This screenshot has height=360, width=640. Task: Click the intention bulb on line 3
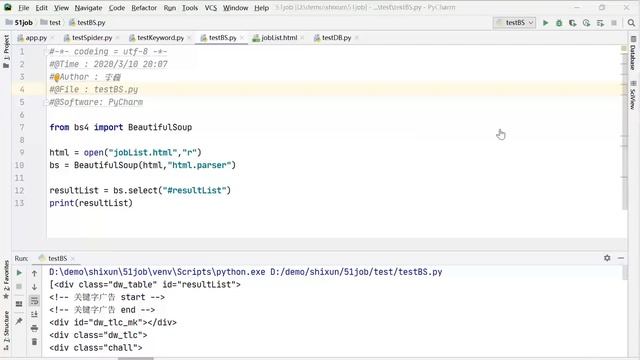click(57, 77)
